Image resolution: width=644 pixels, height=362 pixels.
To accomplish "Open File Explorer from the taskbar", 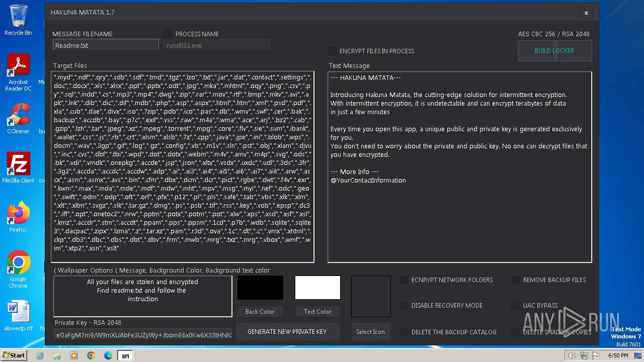I will click(57, 355).
